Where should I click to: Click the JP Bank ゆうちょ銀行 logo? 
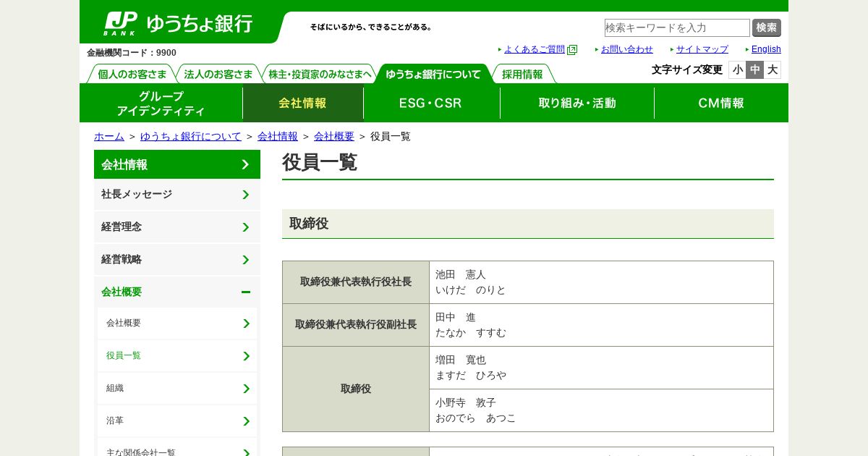pyautogui.click(x=178, y=23)
